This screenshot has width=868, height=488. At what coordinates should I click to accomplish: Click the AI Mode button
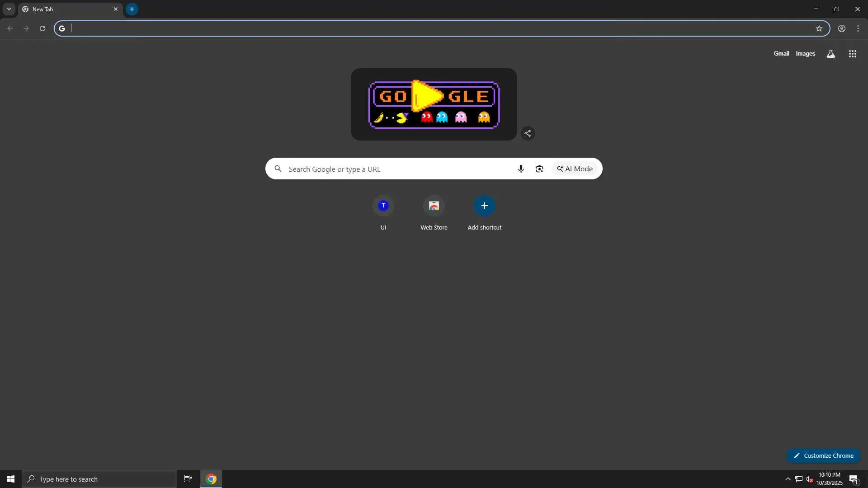click(575, 169)
